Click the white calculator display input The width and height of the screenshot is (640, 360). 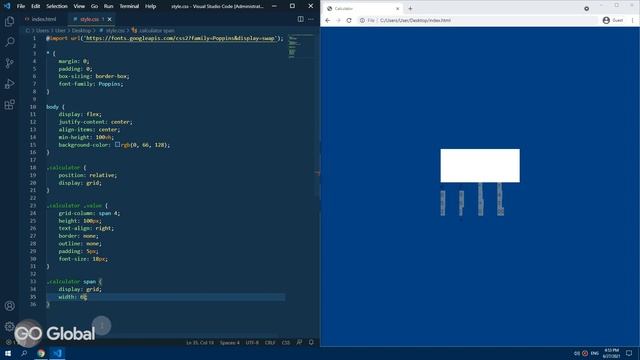point(480,165)
